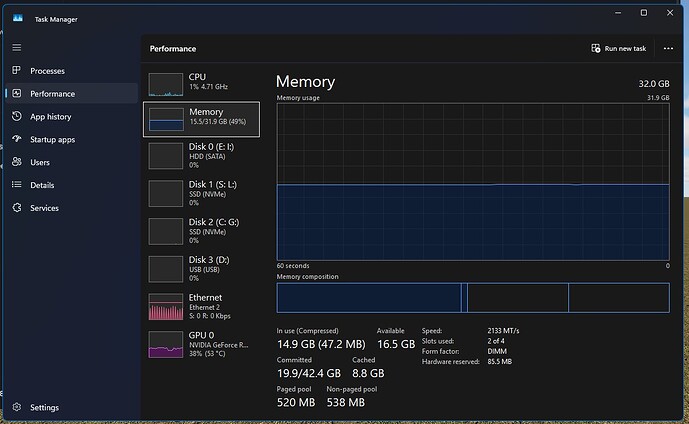This screenshot has height=424, width=689.
Task: Select the Ethernet mini graph thumbnail
Action: pos(166,307)
